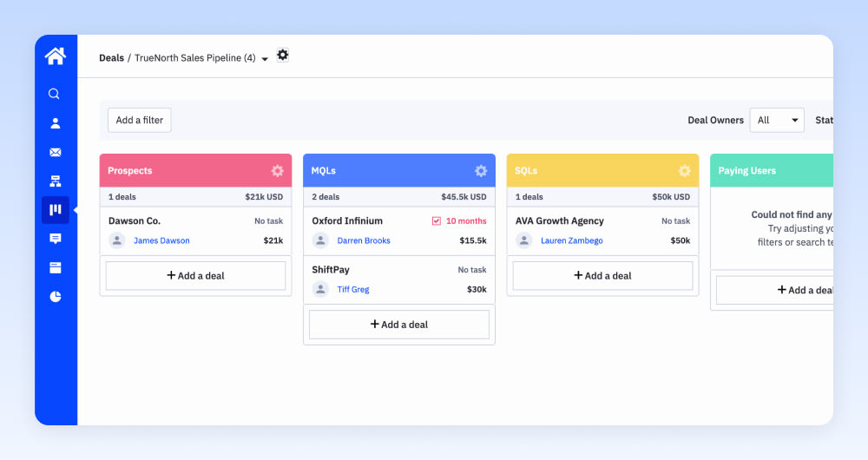The height and width of the screenshot is (460, 868).
Task: Open Prospects stage settings gear
Action: [x=278, y=170]
